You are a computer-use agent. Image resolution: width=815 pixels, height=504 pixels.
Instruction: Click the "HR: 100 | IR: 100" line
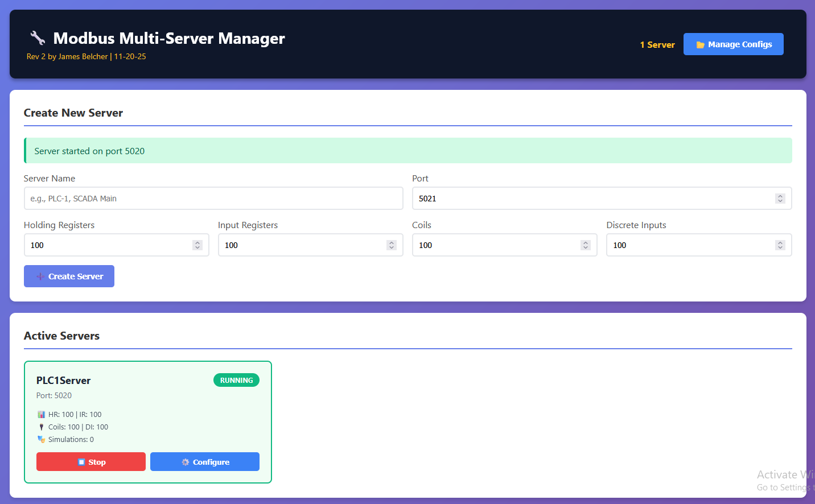coord(75,415)
